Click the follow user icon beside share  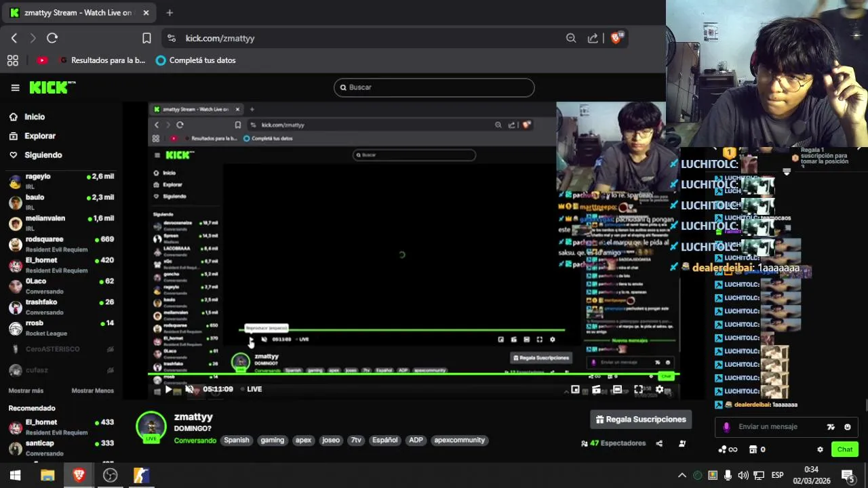point(682,444)
